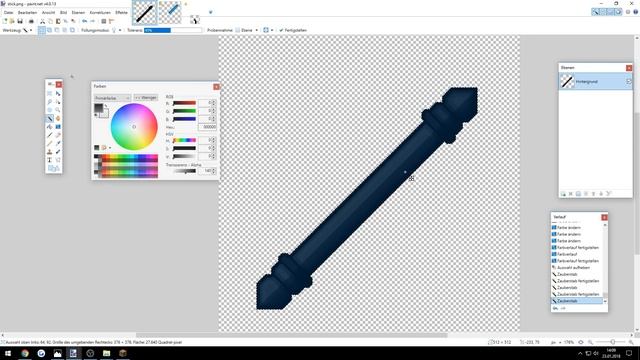This screenshot has width=640, height=360.
Task: Choose Add (union) selection mode
Action: pos(49,30)
